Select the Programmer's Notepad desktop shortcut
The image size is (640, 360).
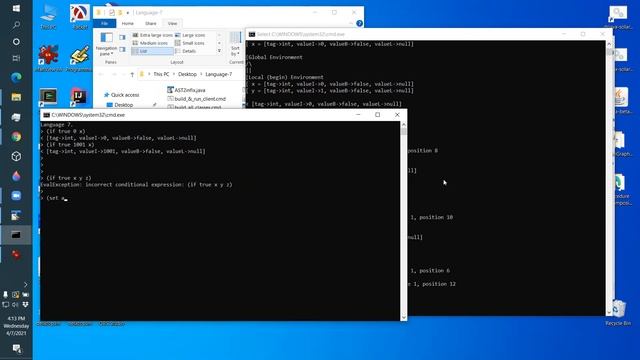pos(79,59)
